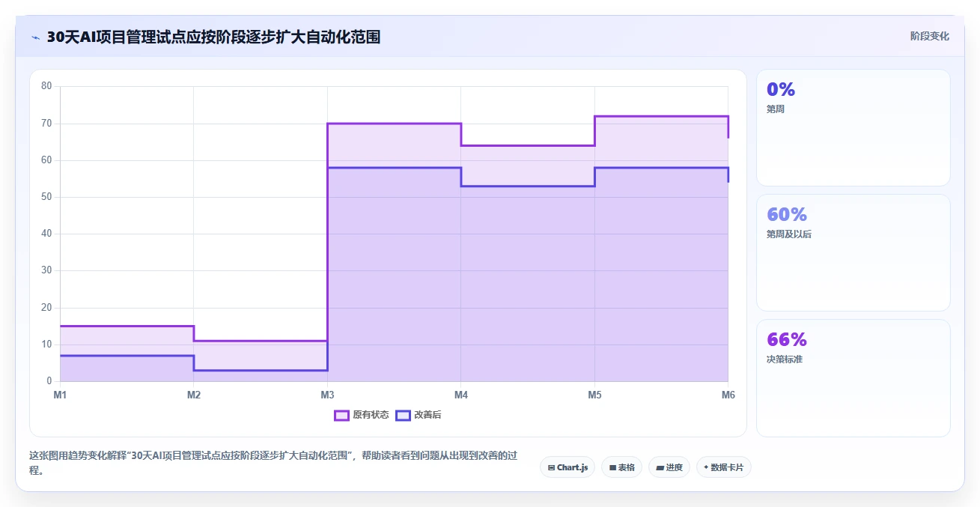Click the M1 x-axis label

(x=60, y=395)
